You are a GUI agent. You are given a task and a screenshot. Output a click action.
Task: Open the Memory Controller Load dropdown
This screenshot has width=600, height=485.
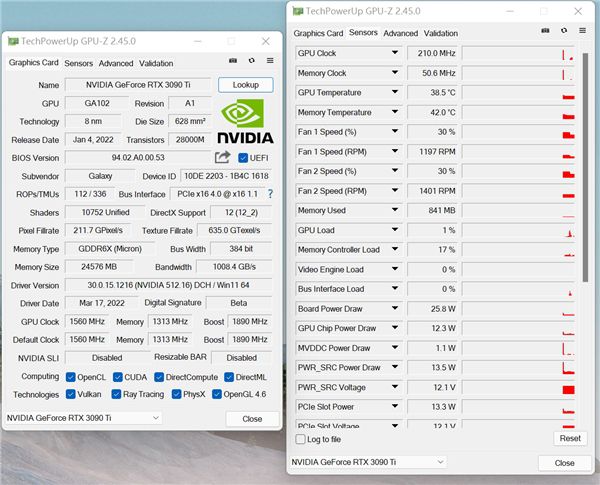[395, 249]
